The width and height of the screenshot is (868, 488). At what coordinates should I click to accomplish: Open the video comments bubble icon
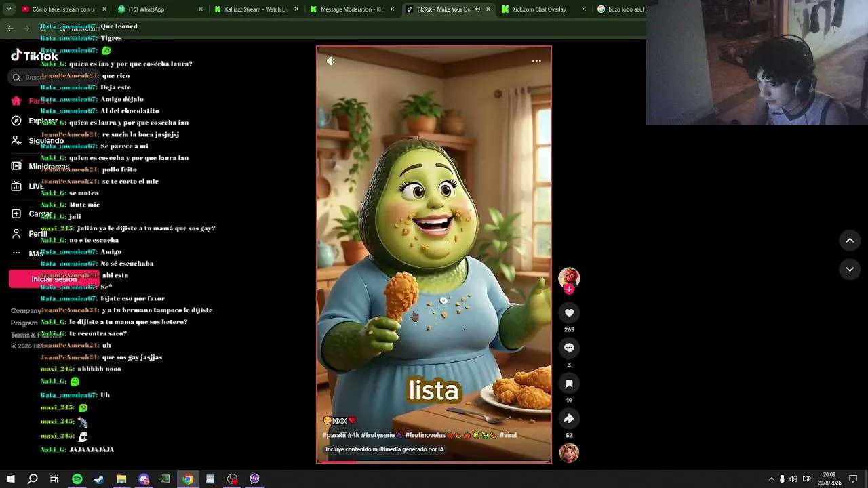point(569,348)
